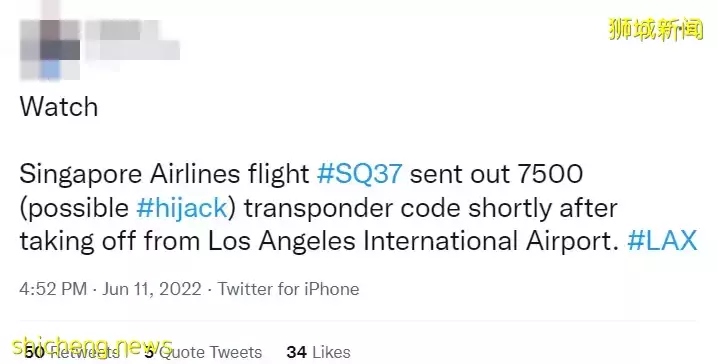717x364 pixels.
Task: Click the Jun 11, 2022 date
Action: pos(151,289)
